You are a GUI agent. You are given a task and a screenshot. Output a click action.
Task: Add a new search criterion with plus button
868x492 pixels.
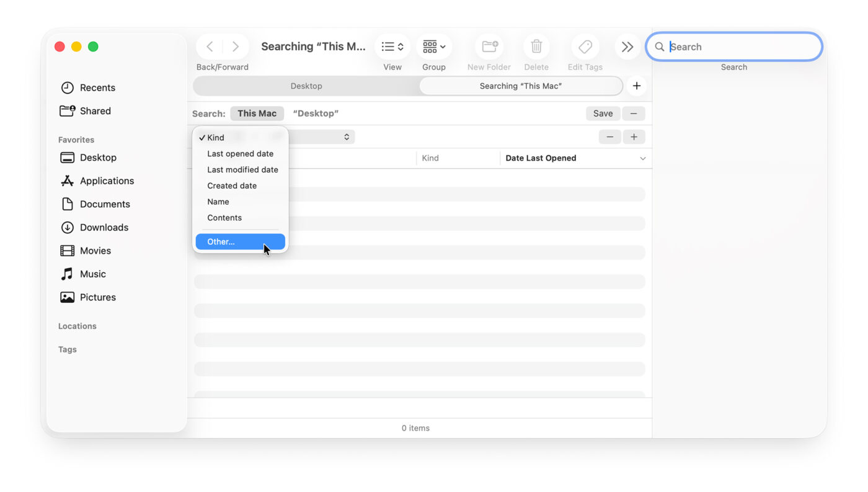634,136
